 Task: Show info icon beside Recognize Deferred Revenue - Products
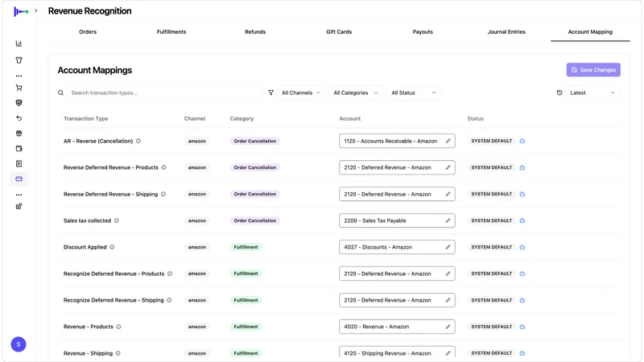170,274
